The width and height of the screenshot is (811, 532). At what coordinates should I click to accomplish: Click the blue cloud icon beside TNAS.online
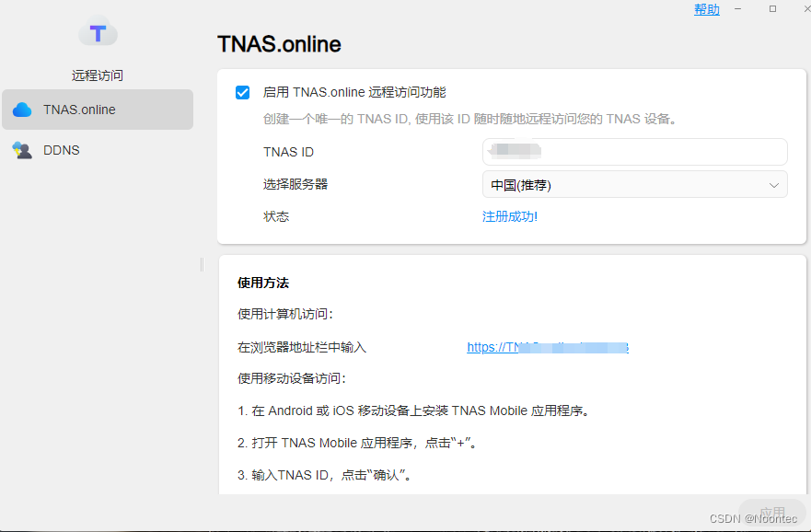click(22, 110)
